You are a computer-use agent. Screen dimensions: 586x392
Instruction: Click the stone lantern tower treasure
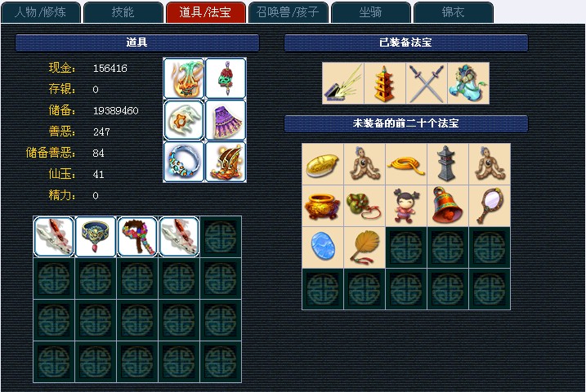pos(448,164)
